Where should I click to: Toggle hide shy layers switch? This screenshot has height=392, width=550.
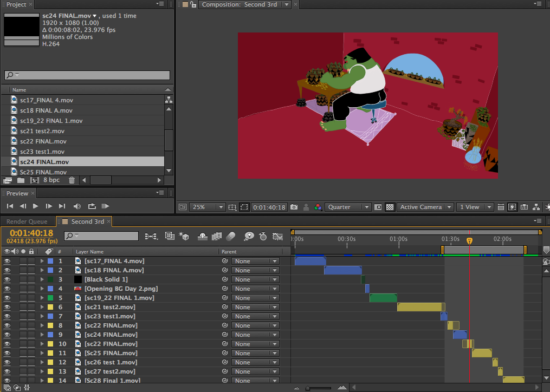[x=203, y=237]
